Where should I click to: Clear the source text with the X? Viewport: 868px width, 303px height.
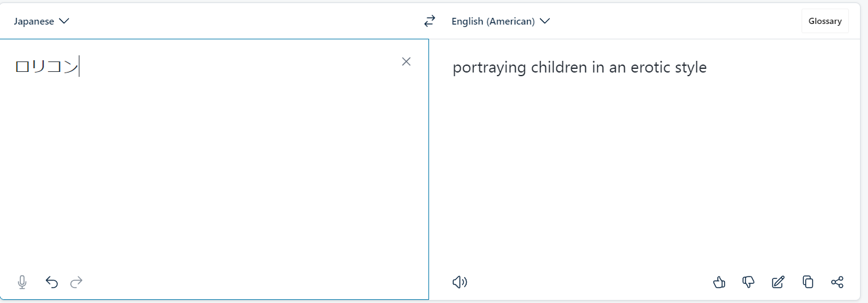pyautogui.click(x=406, y=61)
